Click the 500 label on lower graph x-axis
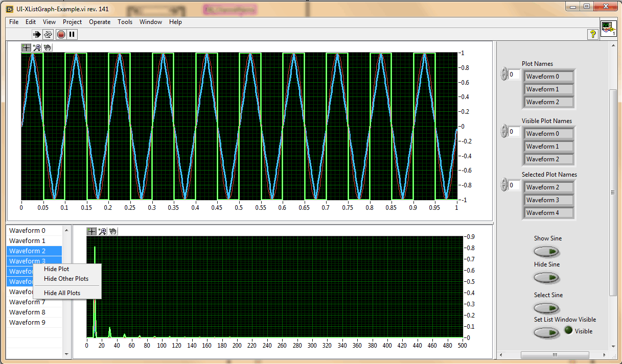Viewport: 622px width, 364px height. click(x=463, y=346)
